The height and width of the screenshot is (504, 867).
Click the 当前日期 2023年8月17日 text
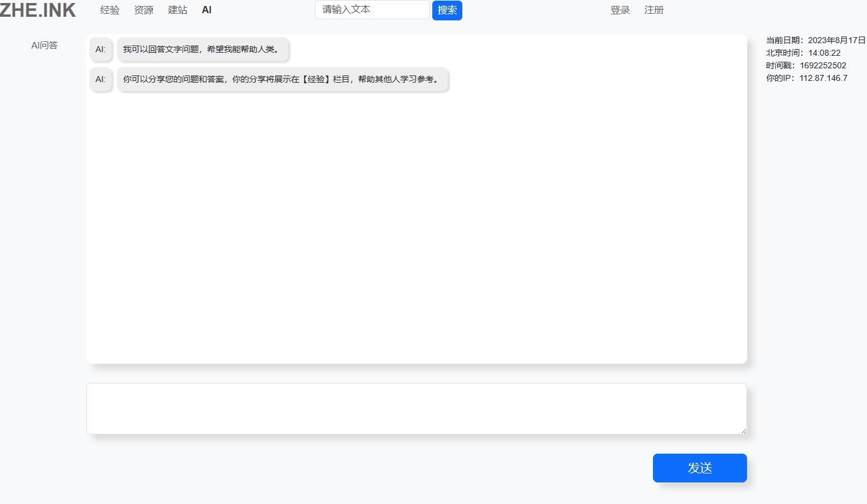[x=815, y=40]
